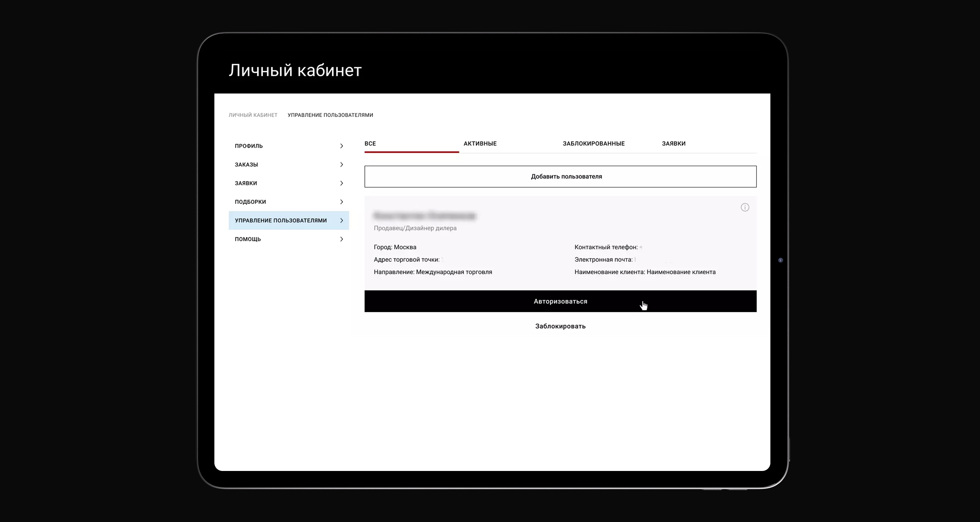Go to ЛИЧНЫЙ КАБИНЕТ breadcrumb link

click(253, 115)
